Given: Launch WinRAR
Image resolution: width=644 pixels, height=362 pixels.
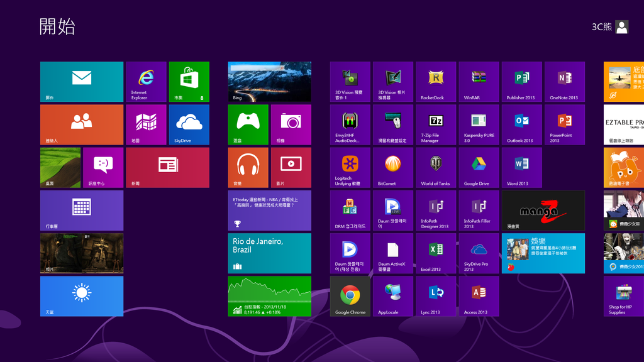Looking at the screenshot, I should coord(479,82).
